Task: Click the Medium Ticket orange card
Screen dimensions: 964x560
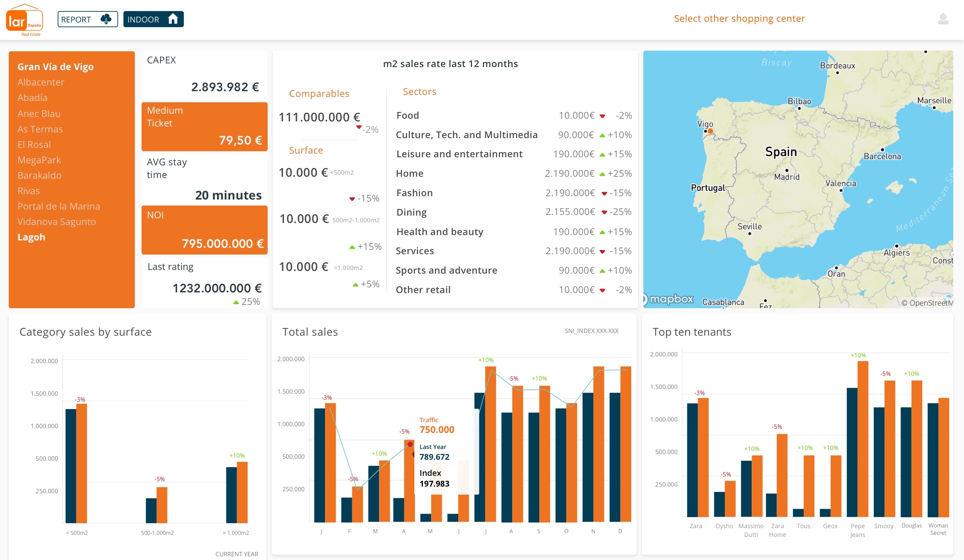Action: 204,126
